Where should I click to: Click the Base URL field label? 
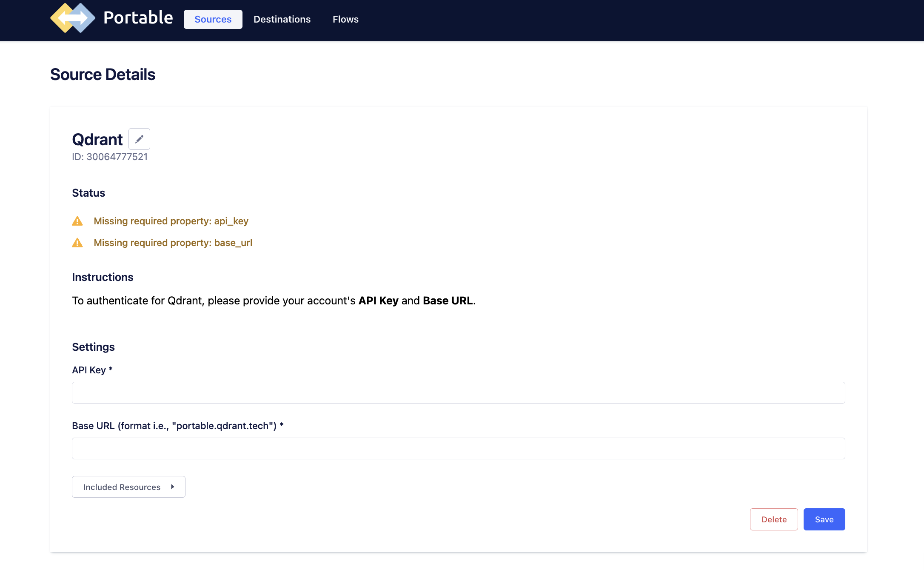click(178, 426)
